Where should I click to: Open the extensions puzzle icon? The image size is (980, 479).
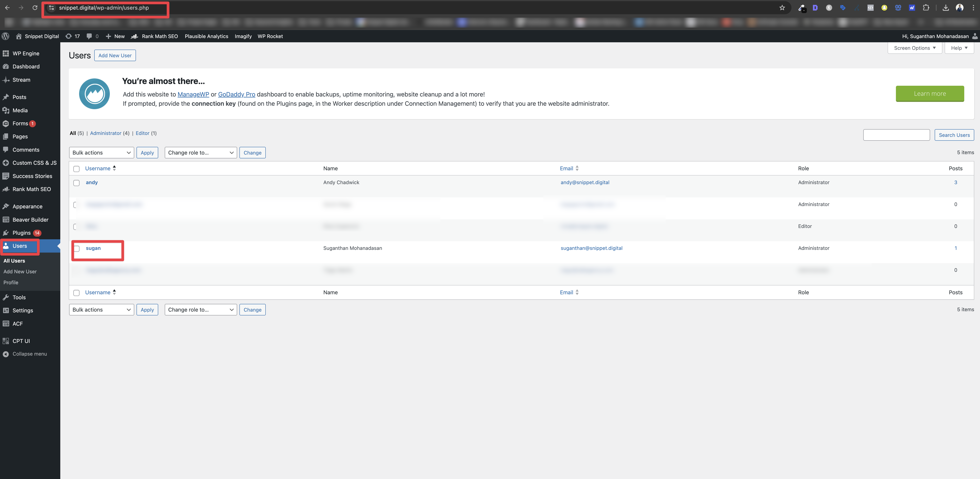pyautogui.click(x=926, y=8)
